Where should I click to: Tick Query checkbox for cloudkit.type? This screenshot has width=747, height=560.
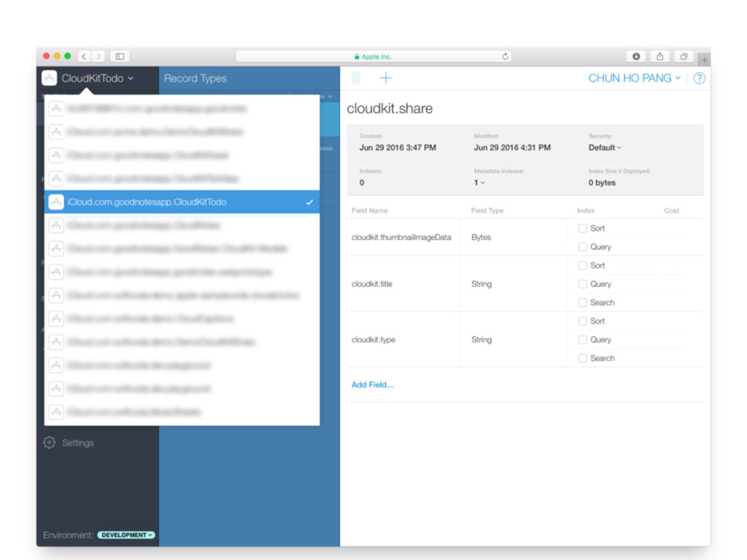click(582, 340)
